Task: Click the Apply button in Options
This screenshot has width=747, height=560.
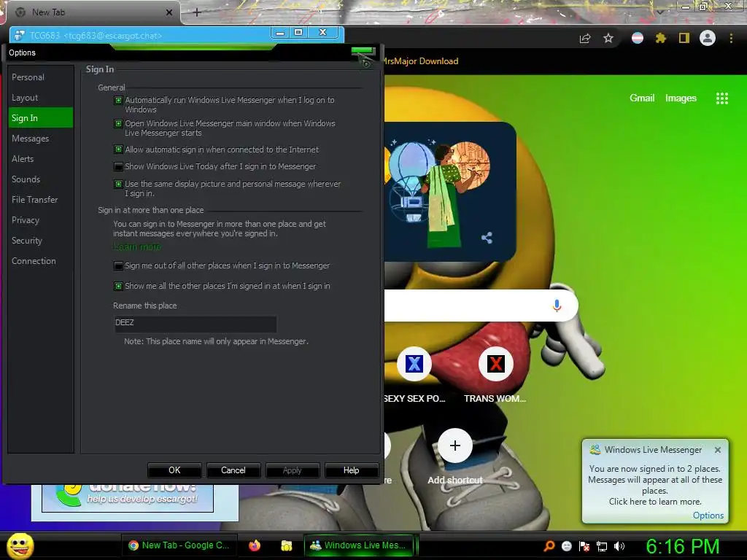Action: point(293,470)
